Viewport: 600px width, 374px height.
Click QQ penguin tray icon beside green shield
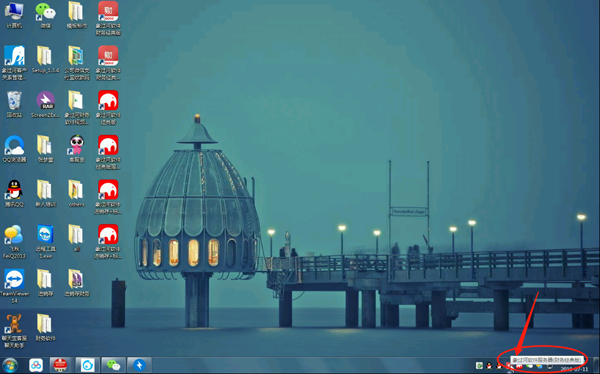pos(489,366)
